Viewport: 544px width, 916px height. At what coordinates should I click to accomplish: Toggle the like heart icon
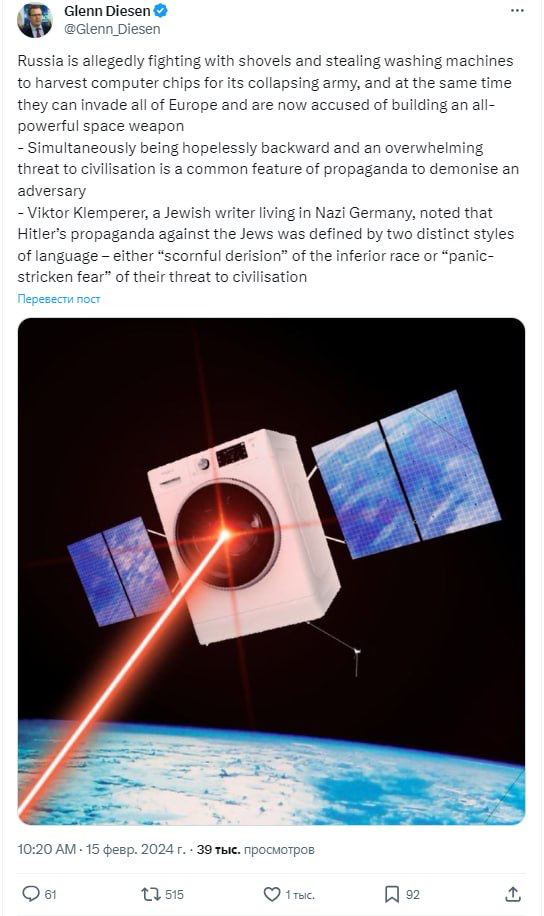(272, 894)
